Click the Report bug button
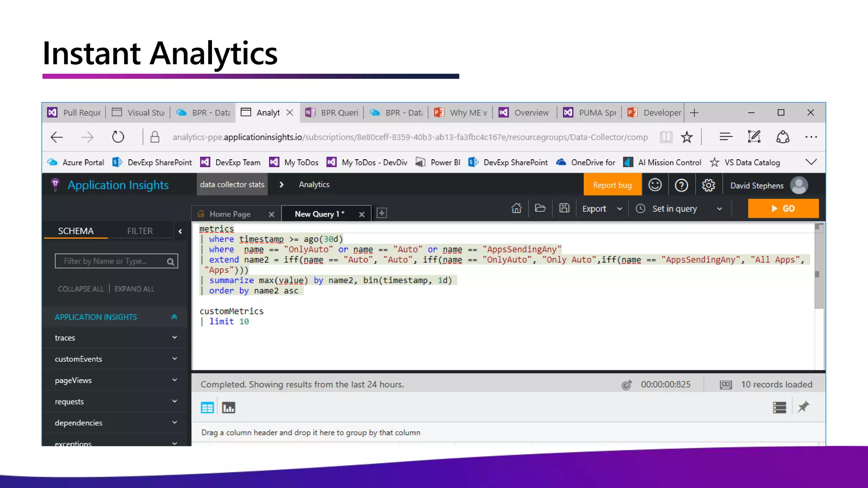Image resolution: width=868 pixels, height=488 pixels. pos(612,185)
